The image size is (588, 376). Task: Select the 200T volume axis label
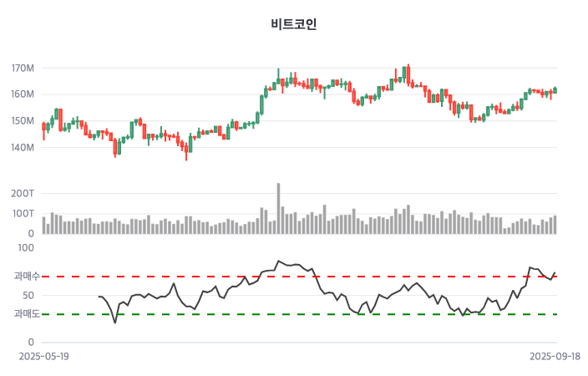23,193
